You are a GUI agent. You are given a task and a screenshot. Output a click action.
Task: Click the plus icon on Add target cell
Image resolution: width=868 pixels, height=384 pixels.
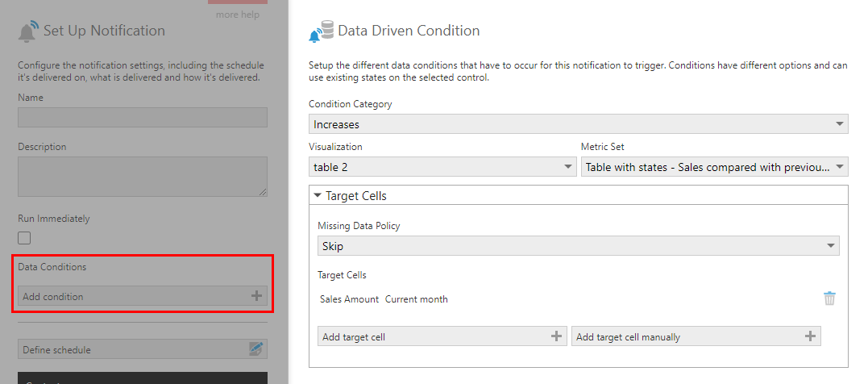coord(556,336)
